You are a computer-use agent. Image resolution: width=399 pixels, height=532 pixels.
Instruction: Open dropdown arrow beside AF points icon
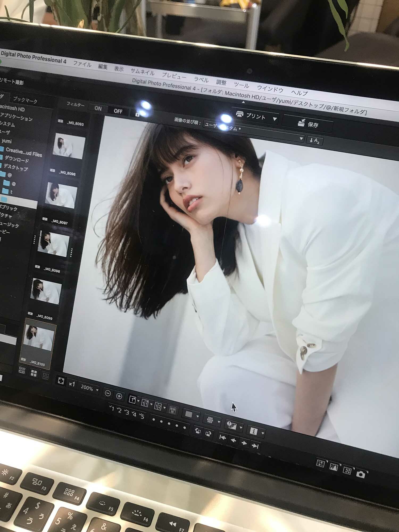tap(219, 422)
